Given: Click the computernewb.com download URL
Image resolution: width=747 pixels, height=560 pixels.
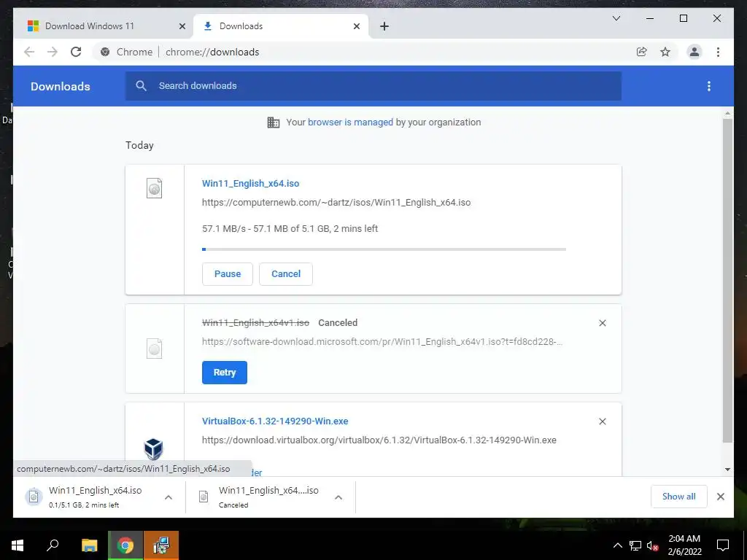Looking at the screenshot, I should 336,203.
